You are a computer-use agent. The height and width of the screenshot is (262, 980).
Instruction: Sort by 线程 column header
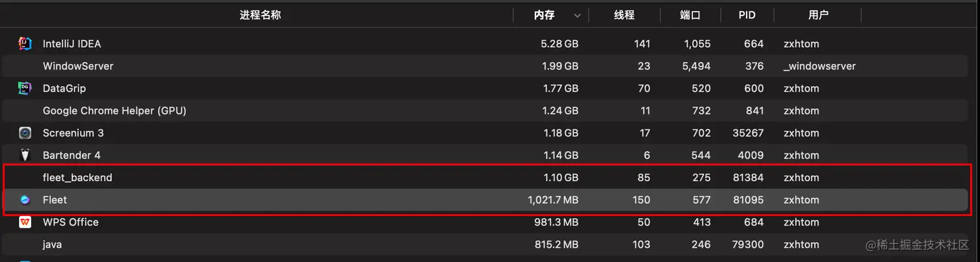click(x=624, y=15)
